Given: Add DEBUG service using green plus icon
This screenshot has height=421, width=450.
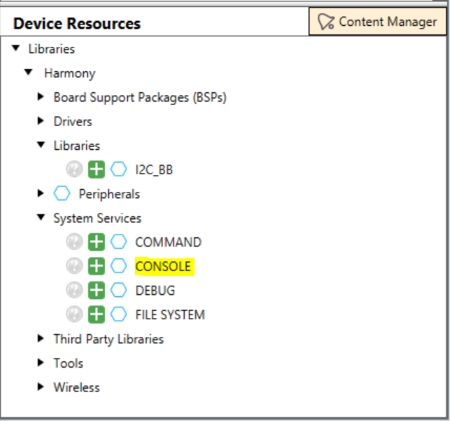Looking at the screenshot, I should (96, 290).
